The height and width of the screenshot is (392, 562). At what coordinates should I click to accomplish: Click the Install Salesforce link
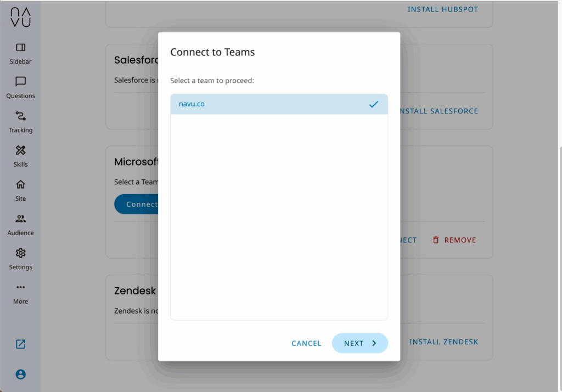coord(439,111)
